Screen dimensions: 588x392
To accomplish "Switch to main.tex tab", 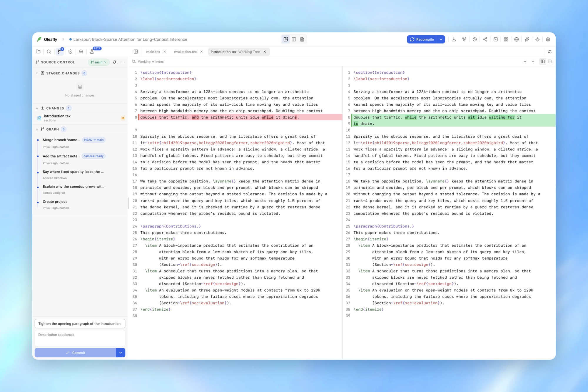I will pos(153,52).
